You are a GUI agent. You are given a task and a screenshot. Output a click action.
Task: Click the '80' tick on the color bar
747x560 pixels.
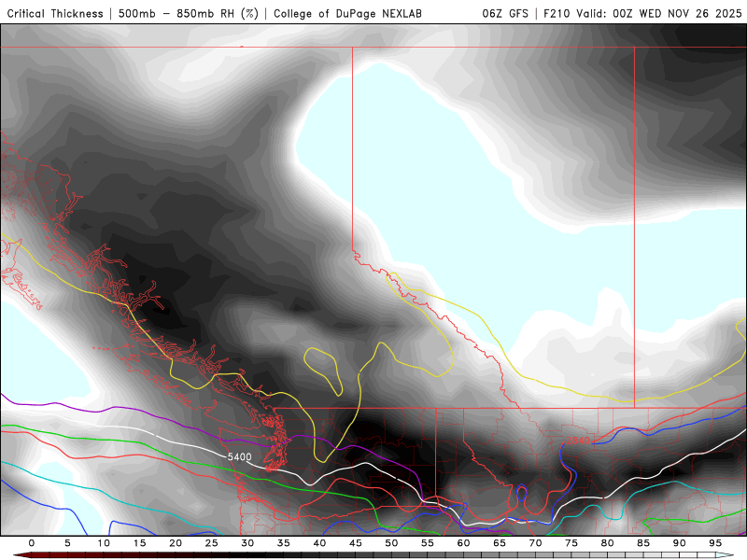point(608,543)
